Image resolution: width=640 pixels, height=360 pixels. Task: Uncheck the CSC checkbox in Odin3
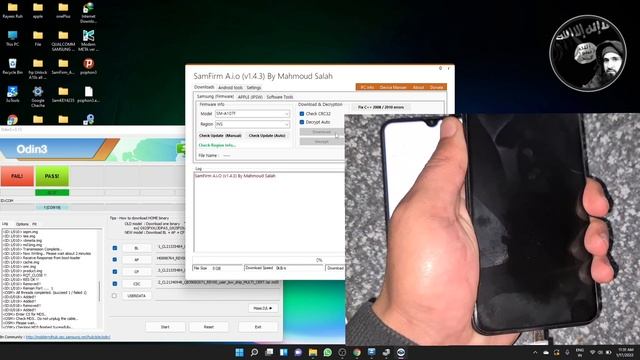[x=115, y=284]
